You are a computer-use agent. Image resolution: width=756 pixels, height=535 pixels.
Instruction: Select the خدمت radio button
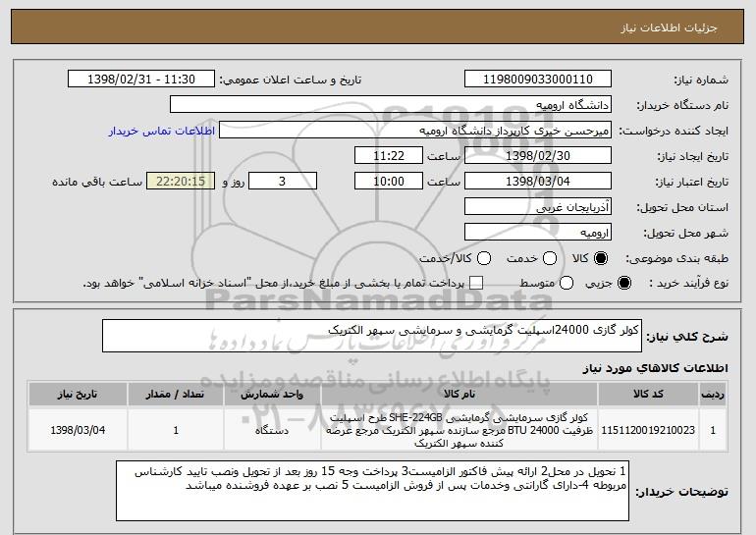[550, 258]
